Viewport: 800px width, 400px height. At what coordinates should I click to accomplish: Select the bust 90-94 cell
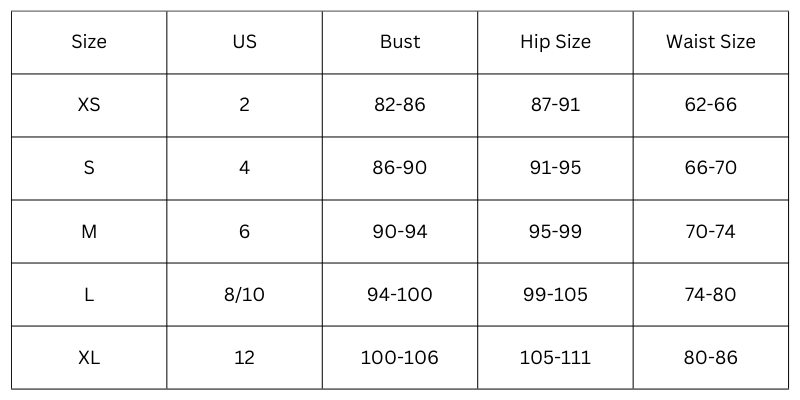pos(400,231)
